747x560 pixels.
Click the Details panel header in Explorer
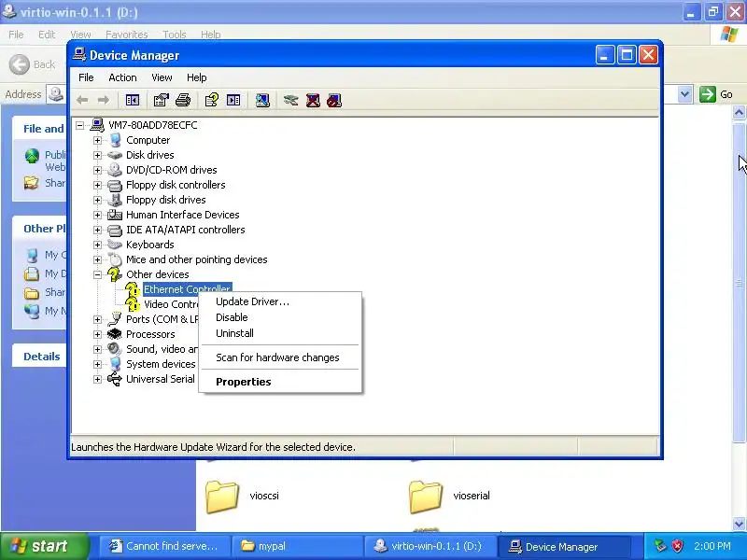[x=42, y=357]
